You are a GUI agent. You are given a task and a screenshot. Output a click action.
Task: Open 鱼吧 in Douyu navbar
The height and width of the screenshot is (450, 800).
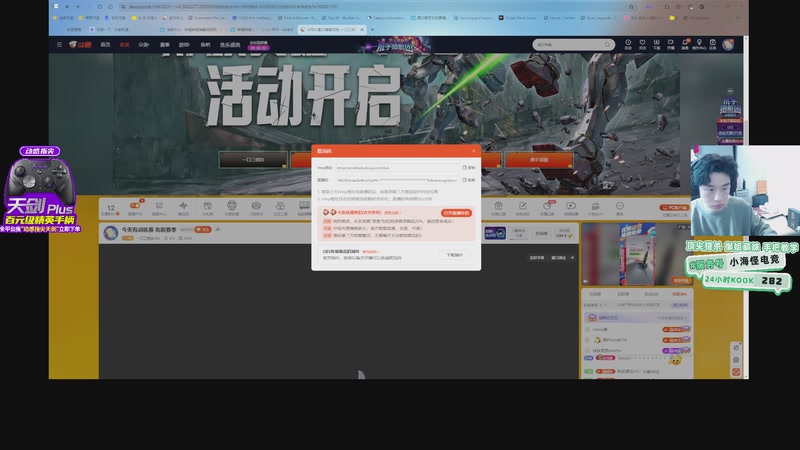pos(205,45)
